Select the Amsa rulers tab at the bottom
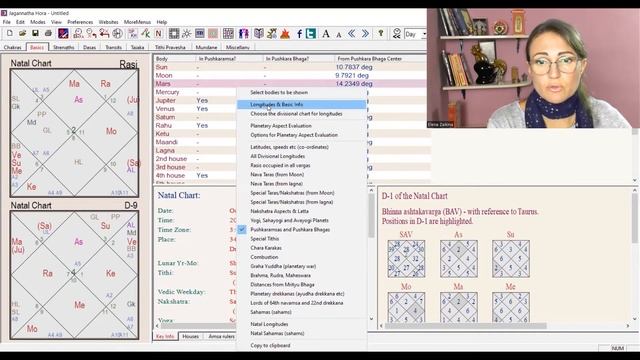This screenshot has width=640, height=360. click(x=222, y=336)
